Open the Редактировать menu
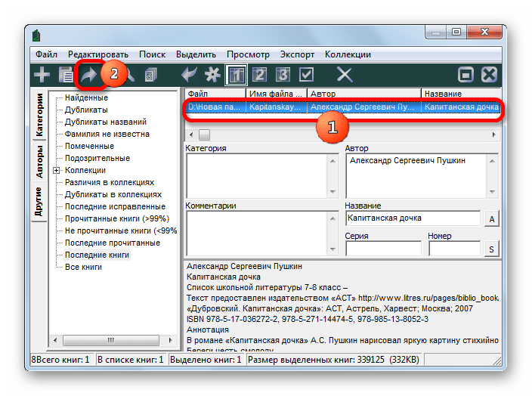The image size is (532, 396). 98,54
